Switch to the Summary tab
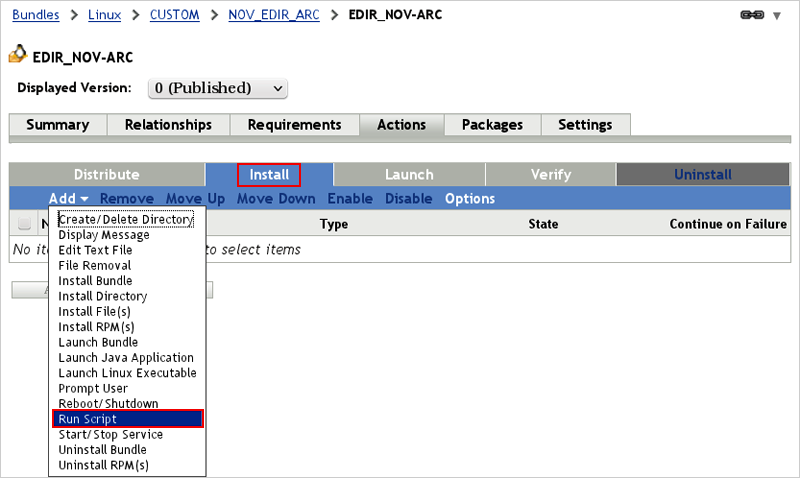The image size is (800, 478). coord(57,125)
